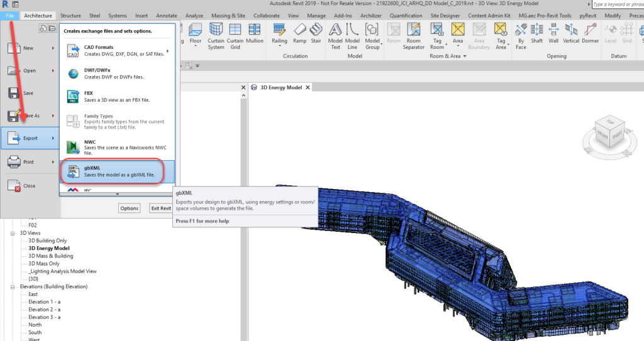
Task: Open the Model Group dropdown arrow
Action: click(382, 44)
